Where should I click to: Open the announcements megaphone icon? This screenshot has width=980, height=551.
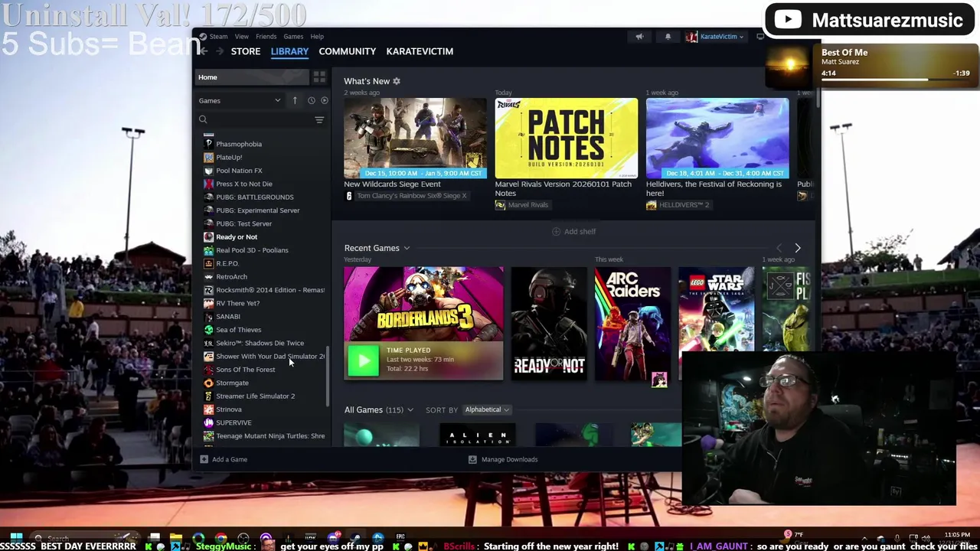(639, 37)
